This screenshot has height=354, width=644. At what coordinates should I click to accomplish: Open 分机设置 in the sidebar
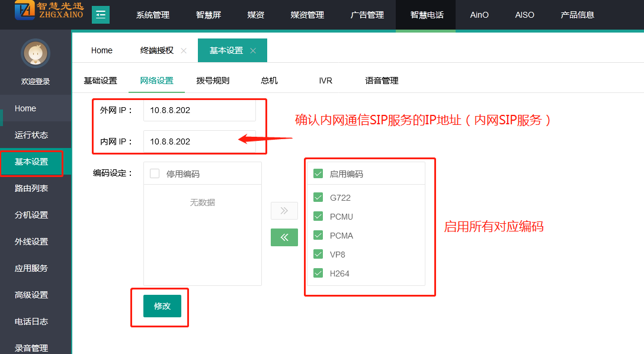point(31,215)
